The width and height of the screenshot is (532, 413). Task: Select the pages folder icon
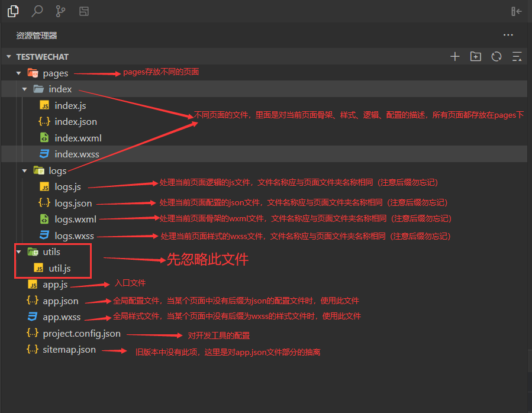pyautogui.click(x=33, y=73)
